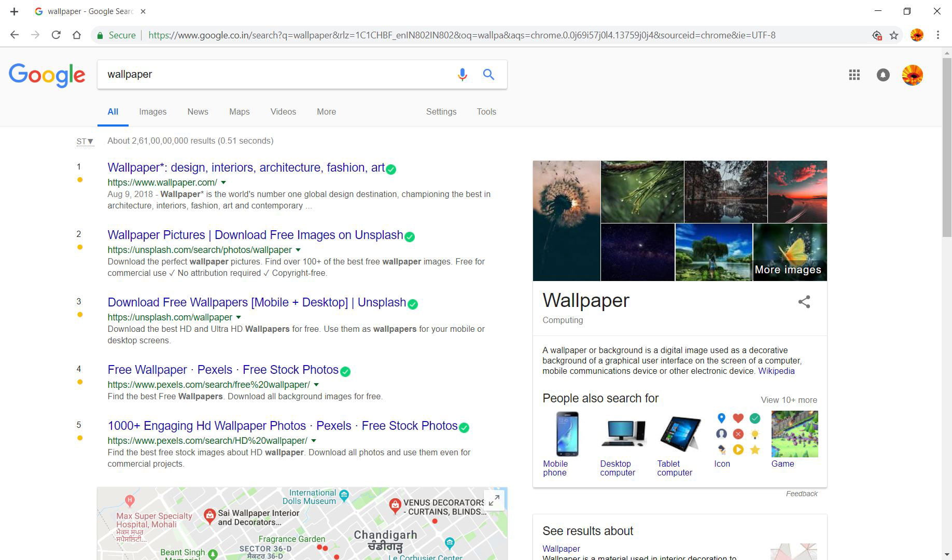Click green check beside Free Wallpaper Pexels result

click(x=345, y=372)
